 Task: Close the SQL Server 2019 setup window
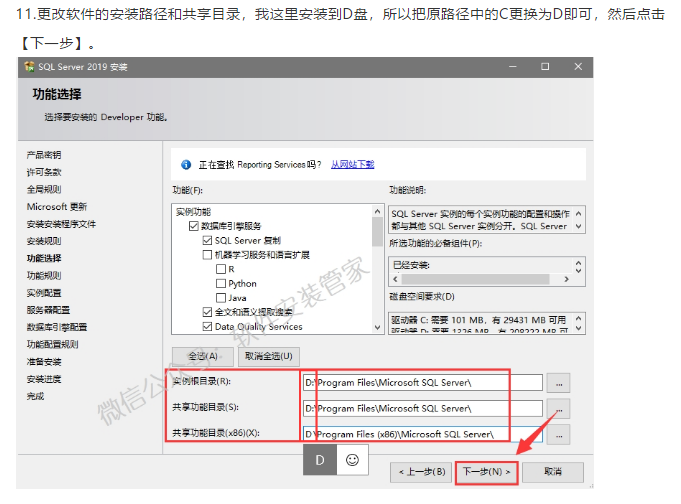pos(578,66)
